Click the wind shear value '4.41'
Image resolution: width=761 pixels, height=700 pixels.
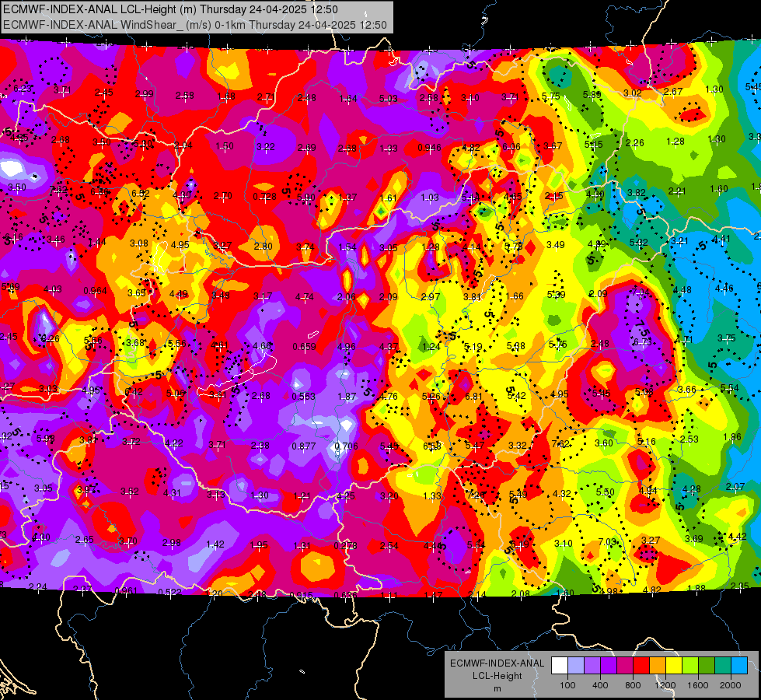pyautogui.click(x=721, y=238)
